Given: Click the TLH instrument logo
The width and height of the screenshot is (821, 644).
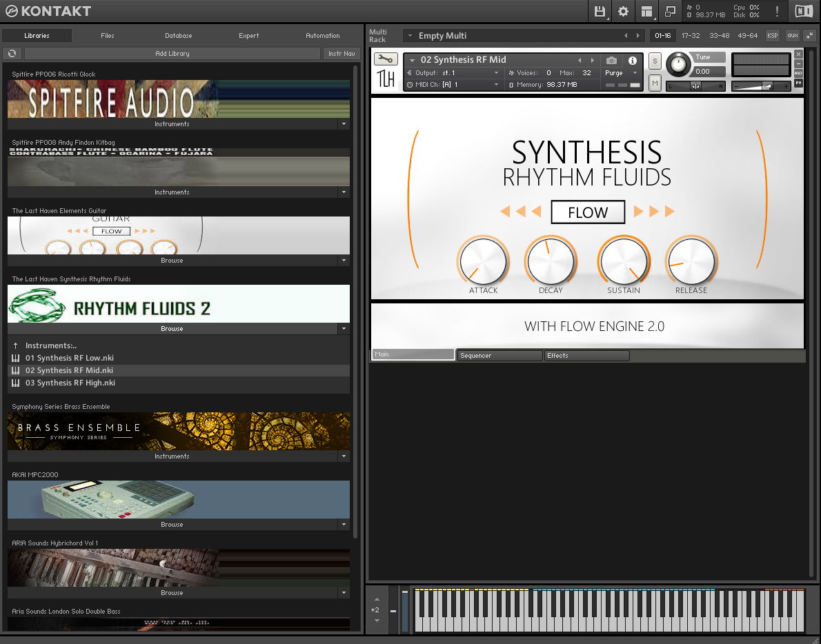Looking at the screenshot, I should coord(386,79).
